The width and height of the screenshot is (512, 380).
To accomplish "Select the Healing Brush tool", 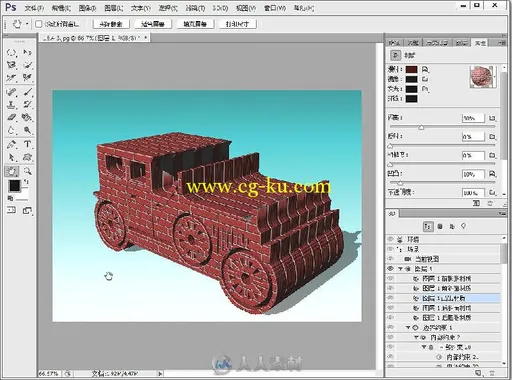I will coord(12,92).
